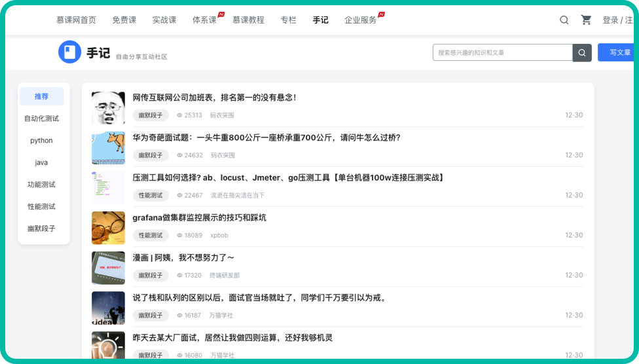This screenshot has height=364, width=639.
Task: Open the grafana做集群监控 article title
Action: tap(199, 217)
